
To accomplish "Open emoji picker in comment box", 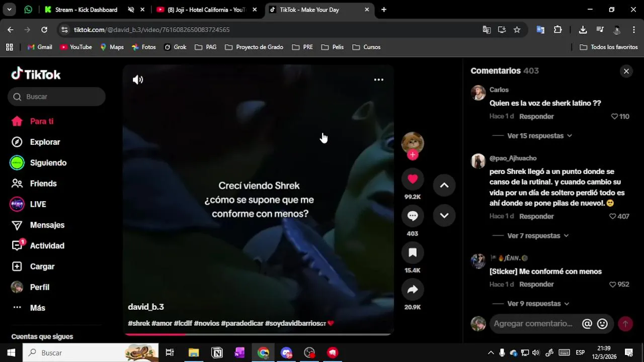I will [602, 324].
